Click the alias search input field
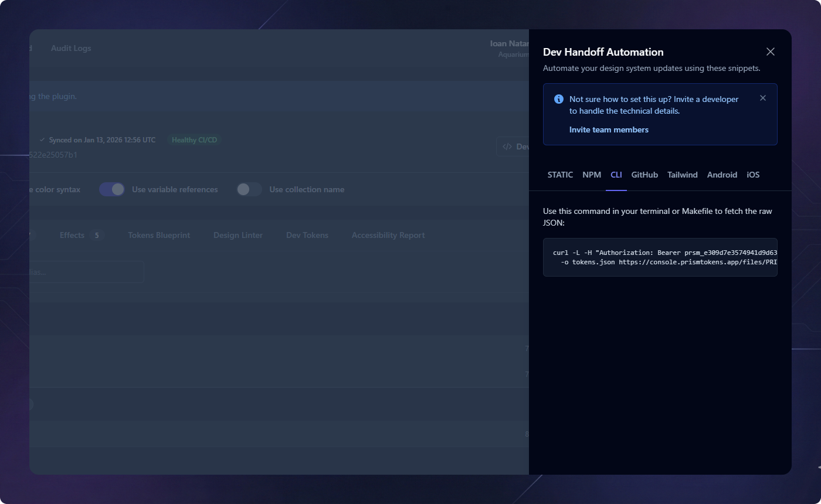The height and width of the screenshot is (504, 821). coord(88,271)
